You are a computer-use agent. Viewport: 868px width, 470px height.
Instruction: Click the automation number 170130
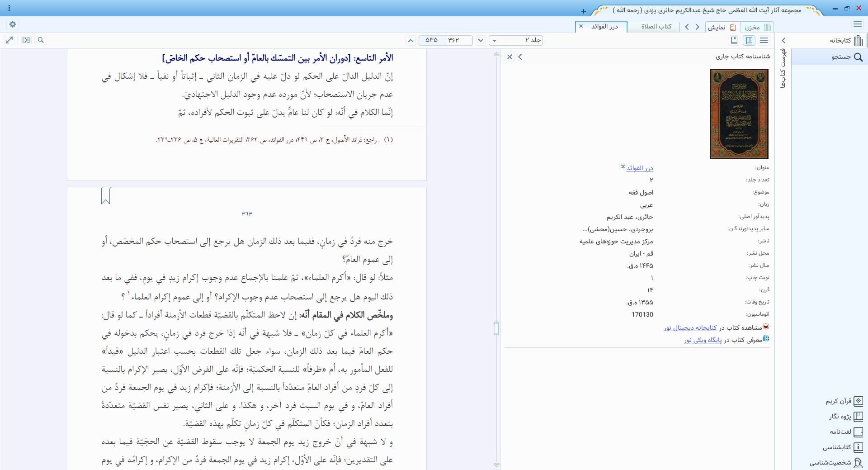(642, 314)
